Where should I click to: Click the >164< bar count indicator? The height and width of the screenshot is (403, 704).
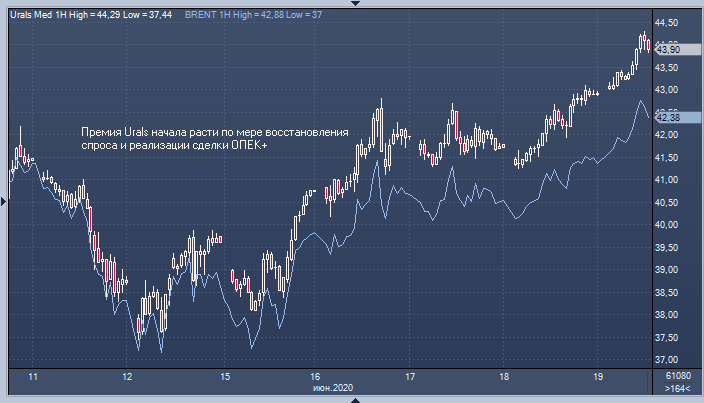(677, 387)
